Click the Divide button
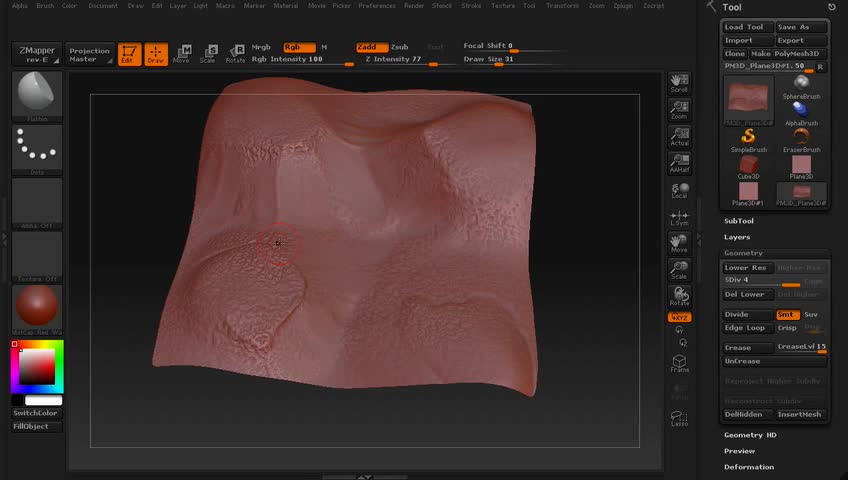 pos(747,315)
